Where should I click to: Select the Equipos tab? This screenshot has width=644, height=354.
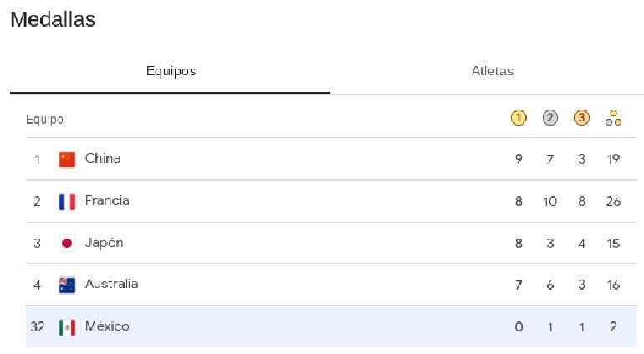click(x=171, y=71)
